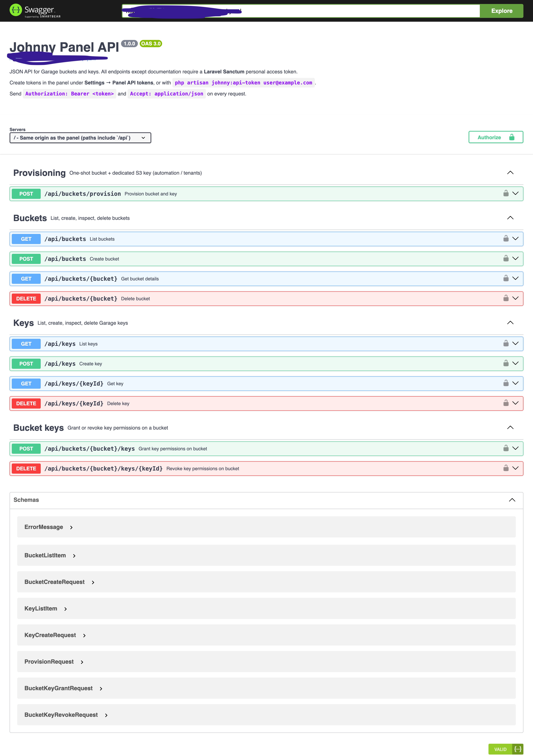Click the spec URL input field
Screen dimensions: 533x756
click(x=301, y=11)
